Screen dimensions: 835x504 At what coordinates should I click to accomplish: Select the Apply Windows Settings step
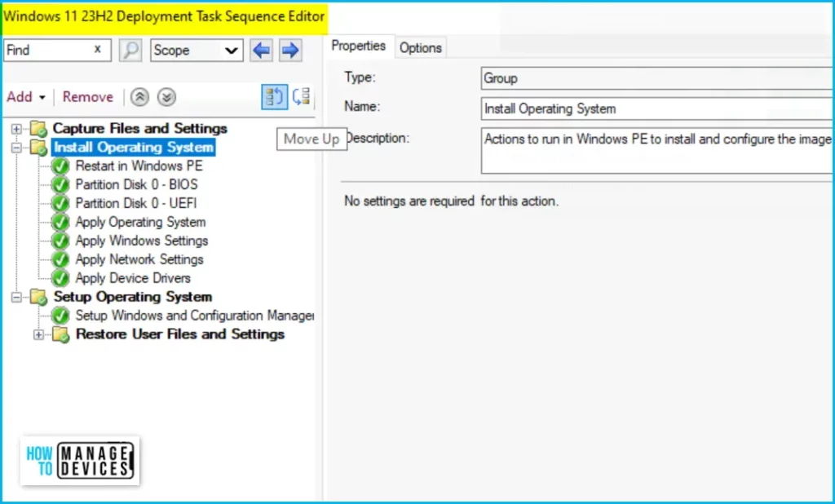pyautogui.click(x=142, y=241)
